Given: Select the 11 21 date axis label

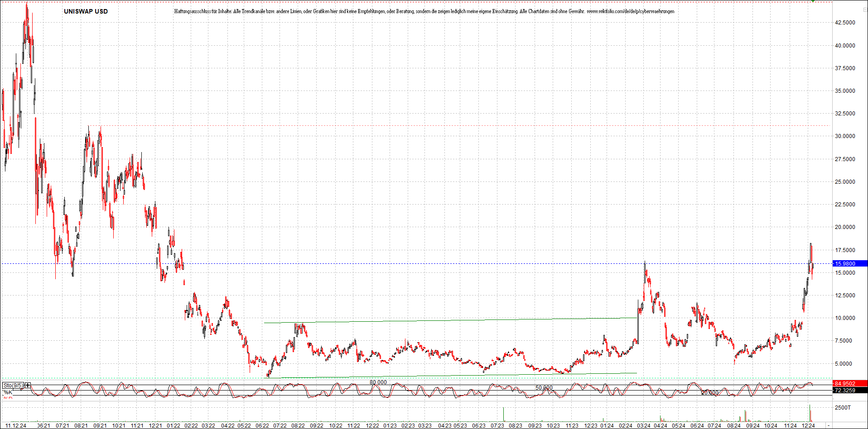Looking at the screenshot, I should coord(137,426).
